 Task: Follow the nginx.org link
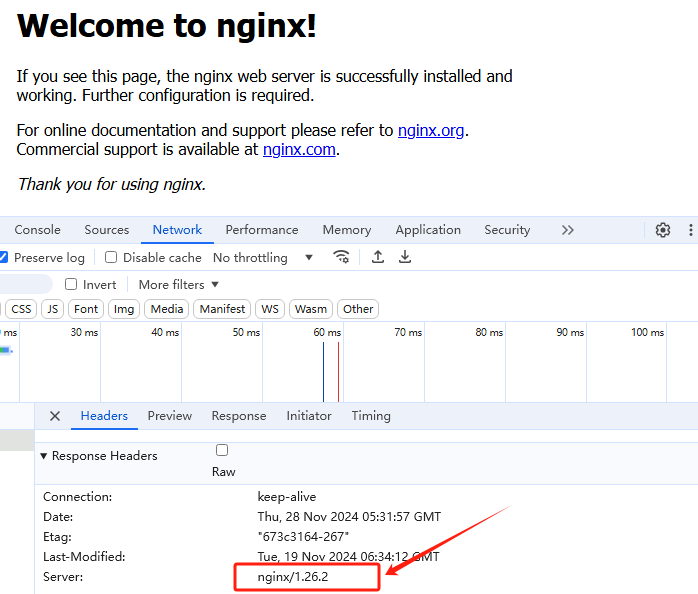[x=431, y=130]
